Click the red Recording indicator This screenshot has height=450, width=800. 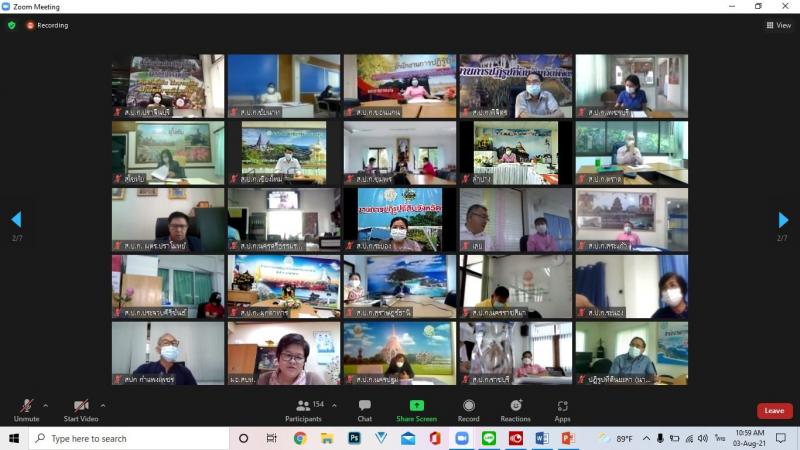point(47,25)
